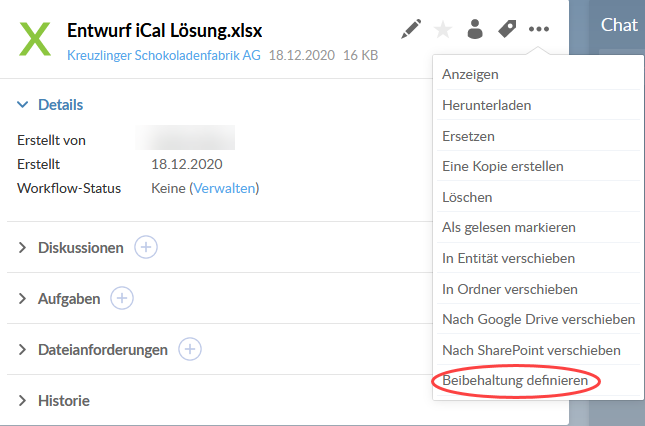This screenshot has width=645, height=426.
Task: Mark the file with the star icon
Action: (x=443, y=30)
